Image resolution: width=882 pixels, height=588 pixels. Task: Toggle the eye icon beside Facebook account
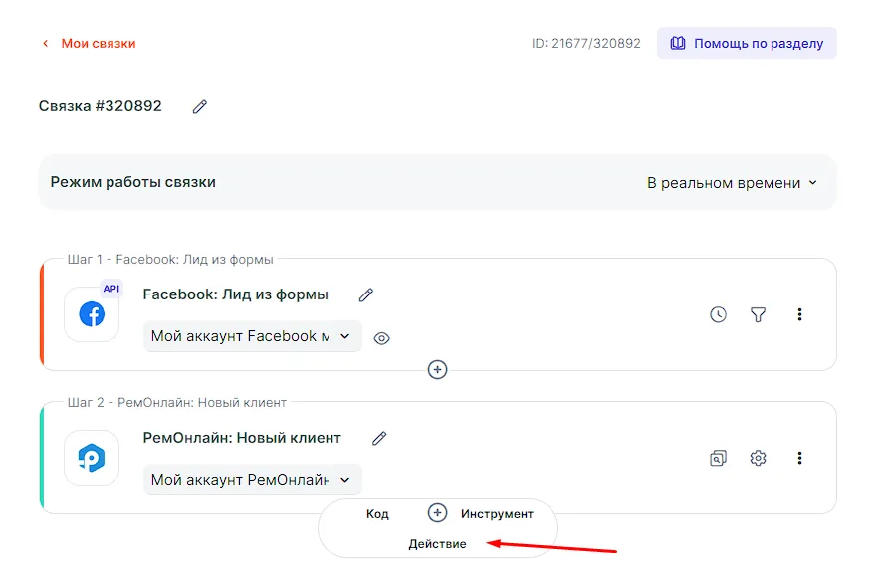[x=381, y=338]
